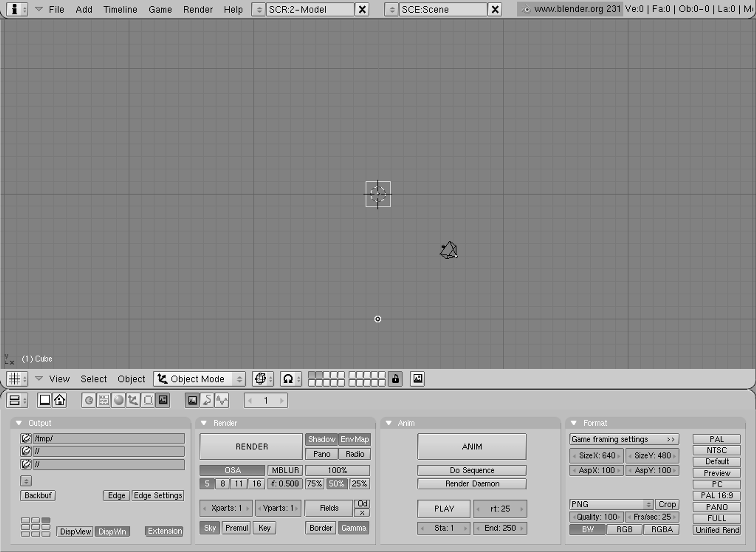Switch to Logic context pacman icon
The height and width of the screenshot is (552, 756).
(89, 400)
